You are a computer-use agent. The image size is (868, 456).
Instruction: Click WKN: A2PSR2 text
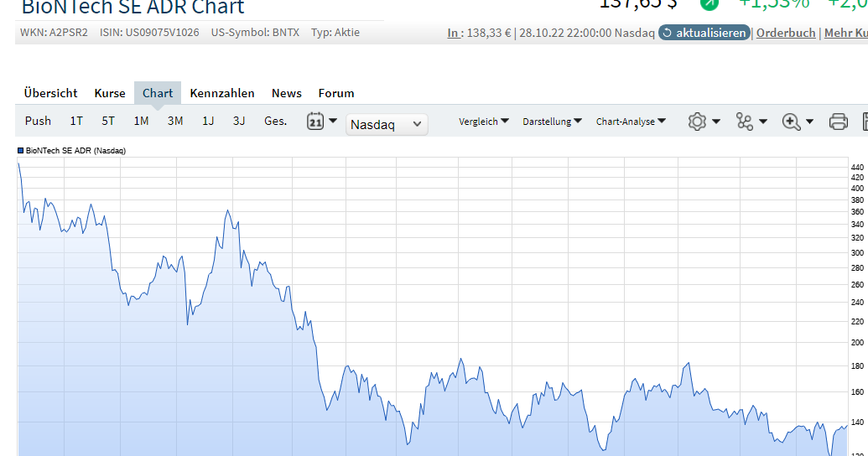tap(54, 32)
